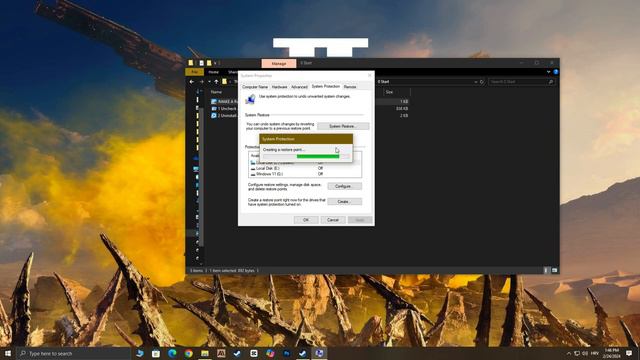Image resolution: width=640 pixels, height=360 pixels.
Task: Select Local Disk (E:) drive row
Action: (305, 168)
